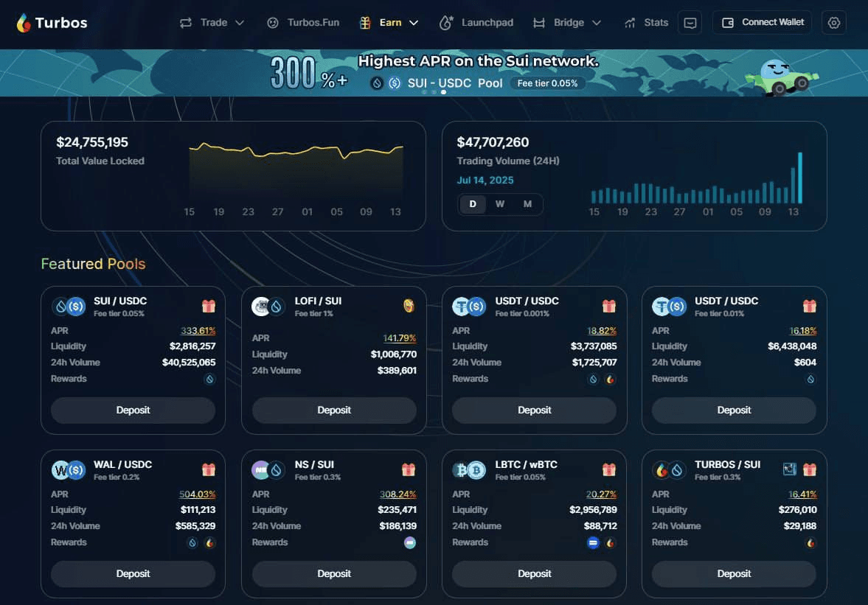Click the Jul 14, 2025 date label
This screenshot has width=868, height=605.
(x=485, y=181)
